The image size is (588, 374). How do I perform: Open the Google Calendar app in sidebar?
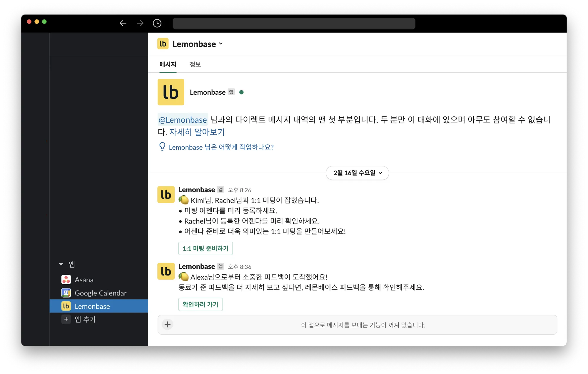(x=99, y=293)
